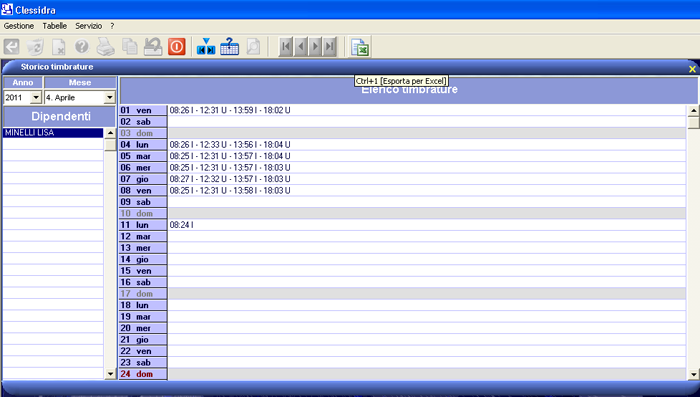Select day 12 mar row label
The image size is (700, 397).
[143, 236]
